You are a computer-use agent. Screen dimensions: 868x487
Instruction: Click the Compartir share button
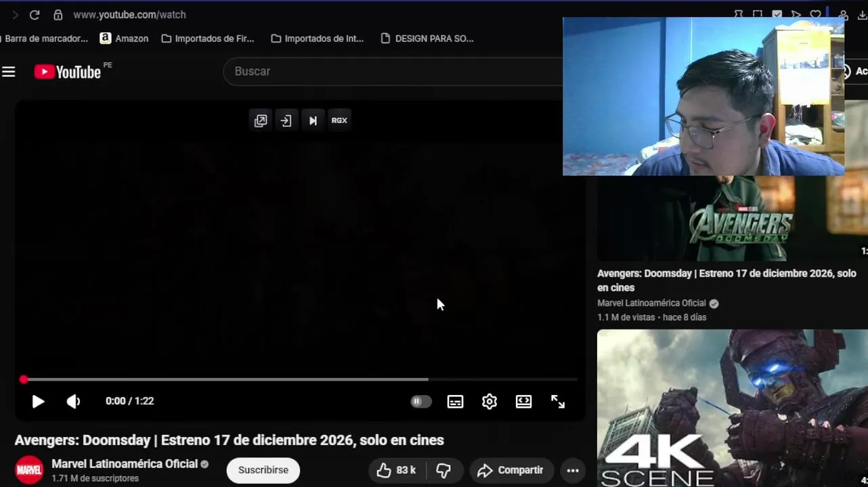coord(511,470)
